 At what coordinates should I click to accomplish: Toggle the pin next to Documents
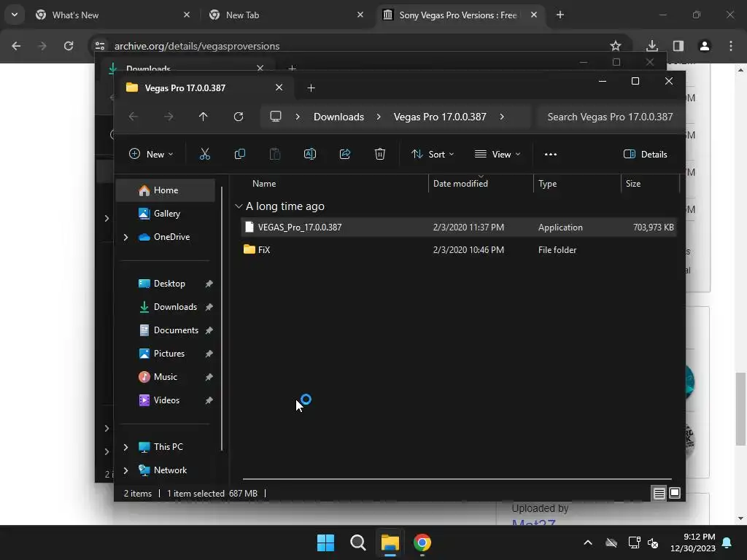(x=209, y=330)
